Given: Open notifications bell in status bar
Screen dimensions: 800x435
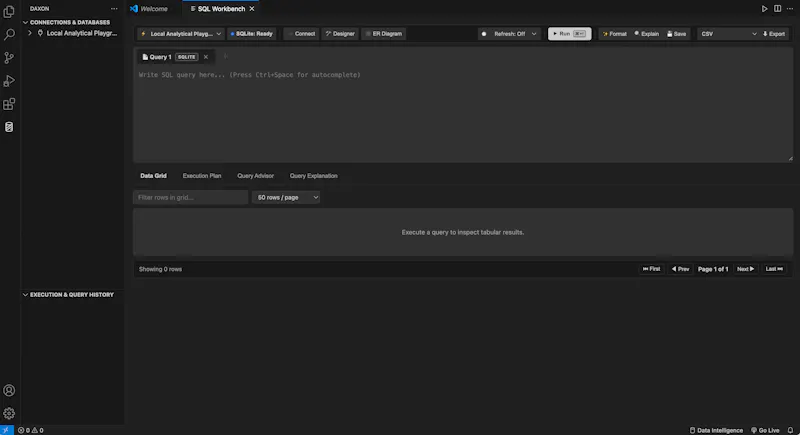Looking at the screenshot, I should click(x=790, y=430).
